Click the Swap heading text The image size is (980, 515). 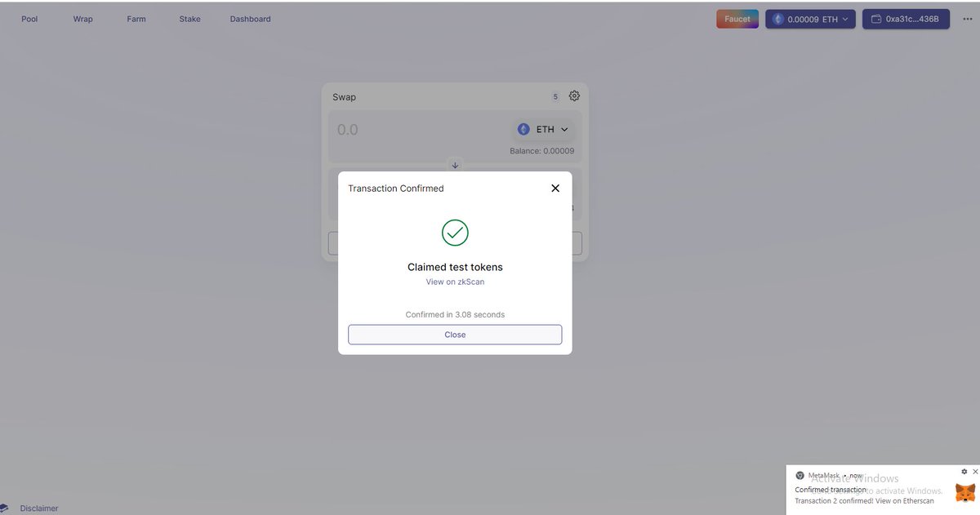(x=344, y=97)
